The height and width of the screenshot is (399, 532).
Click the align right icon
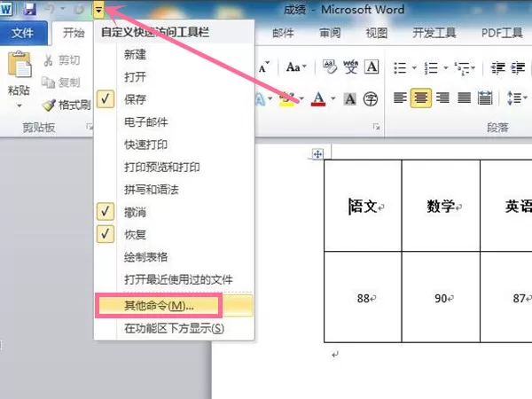click(x=442, y=98)
